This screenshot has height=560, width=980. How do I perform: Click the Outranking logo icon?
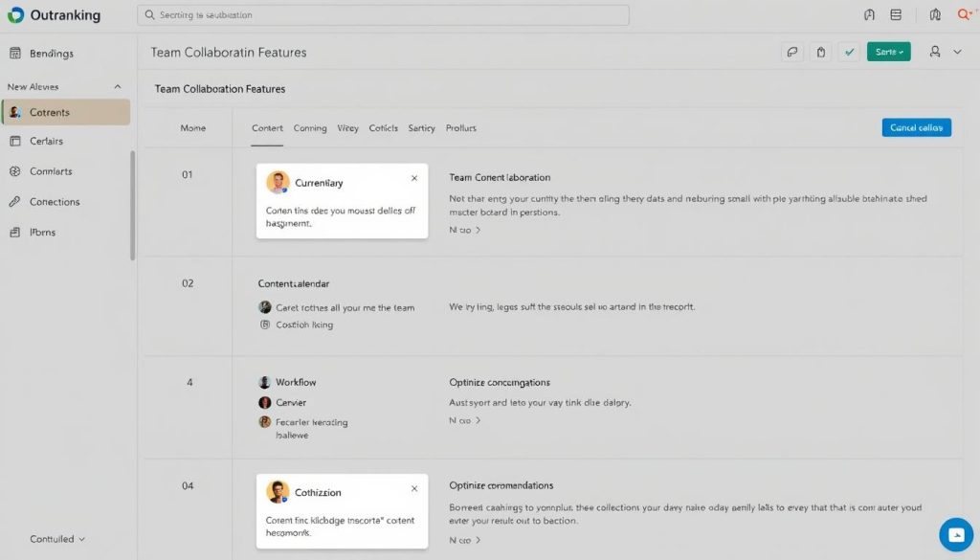tap(15, 15)
